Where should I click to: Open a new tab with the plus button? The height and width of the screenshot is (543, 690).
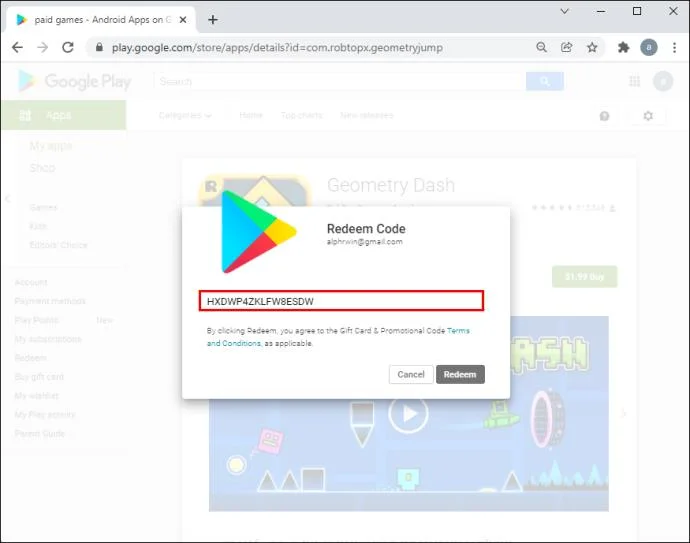click(213, 20)
